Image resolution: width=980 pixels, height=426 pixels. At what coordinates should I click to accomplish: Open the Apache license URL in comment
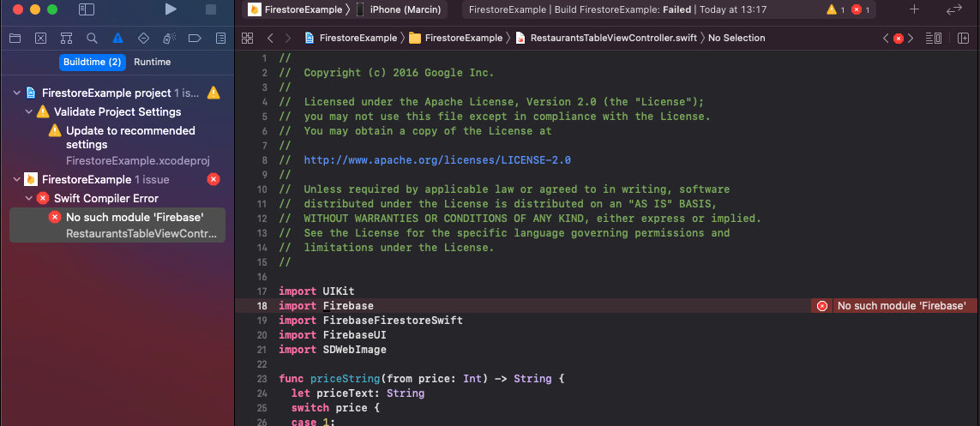click(437, 160)
